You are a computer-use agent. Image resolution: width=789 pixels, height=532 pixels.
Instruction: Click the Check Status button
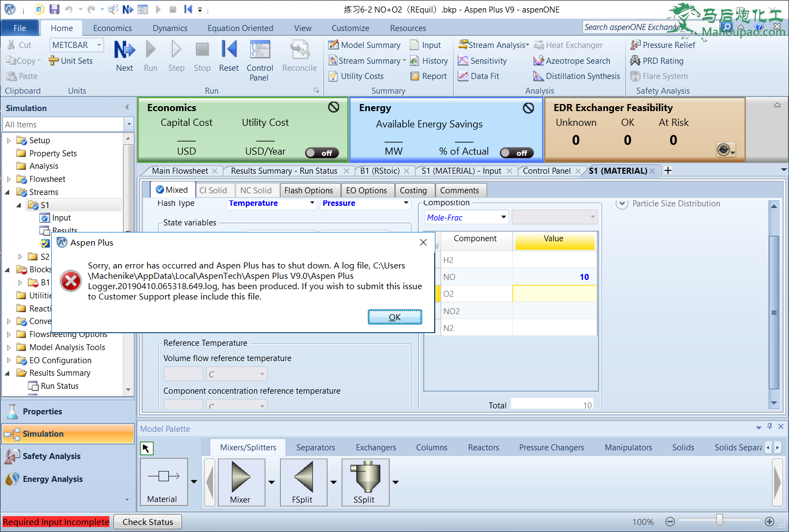[x=148, y=522]
